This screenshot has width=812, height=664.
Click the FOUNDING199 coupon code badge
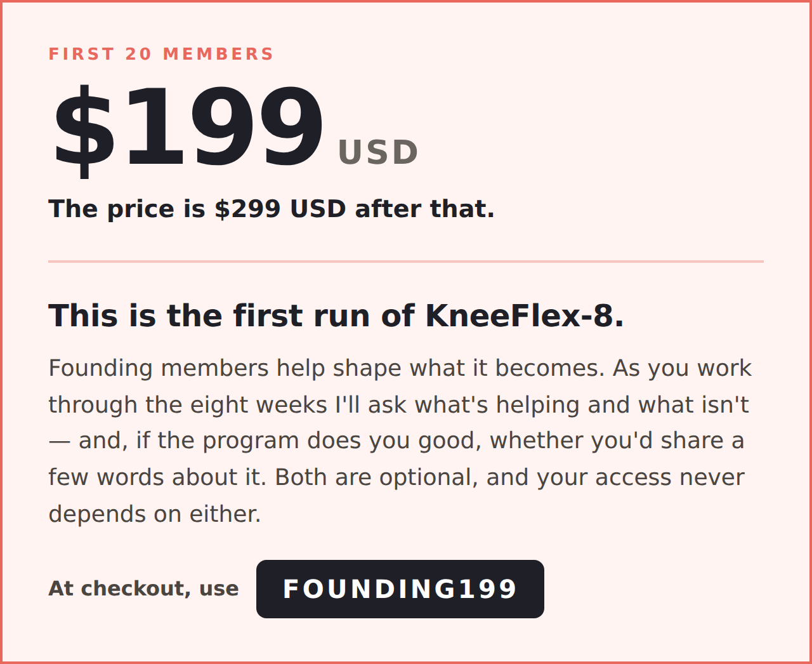coord(400,589)
